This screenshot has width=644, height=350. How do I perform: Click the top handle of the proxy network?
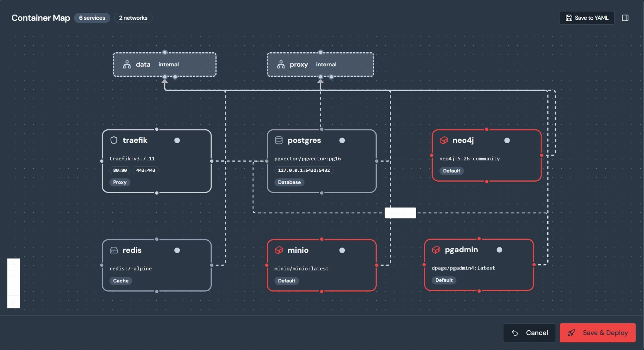[321, 52]
